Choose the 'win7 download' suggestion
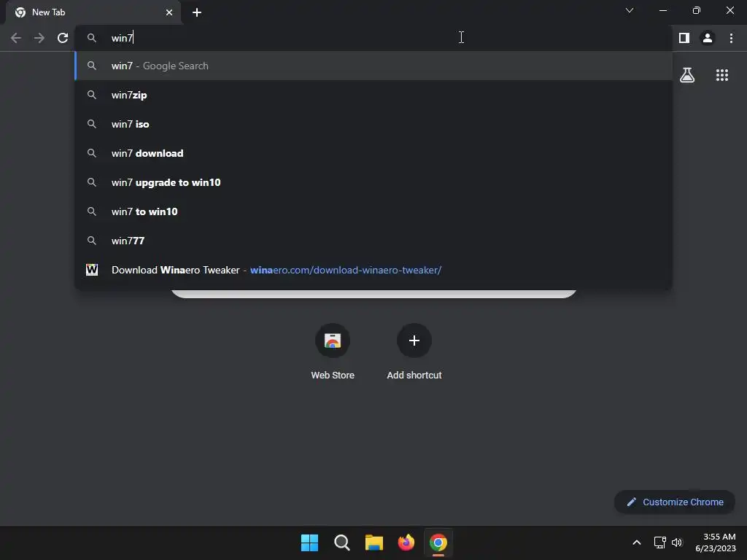This screenshot has width=747, height=560. [373, 153]
